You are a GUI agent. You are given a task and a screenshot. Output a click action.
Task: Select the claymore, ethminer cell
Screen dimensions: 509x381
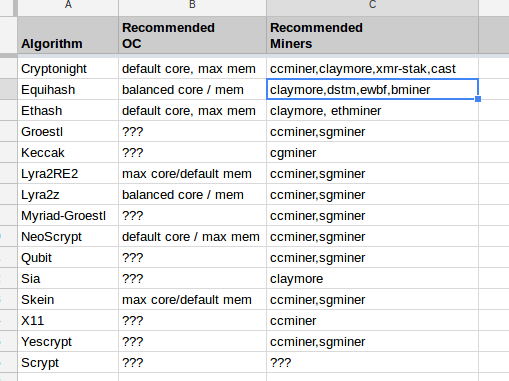[372, 110]
